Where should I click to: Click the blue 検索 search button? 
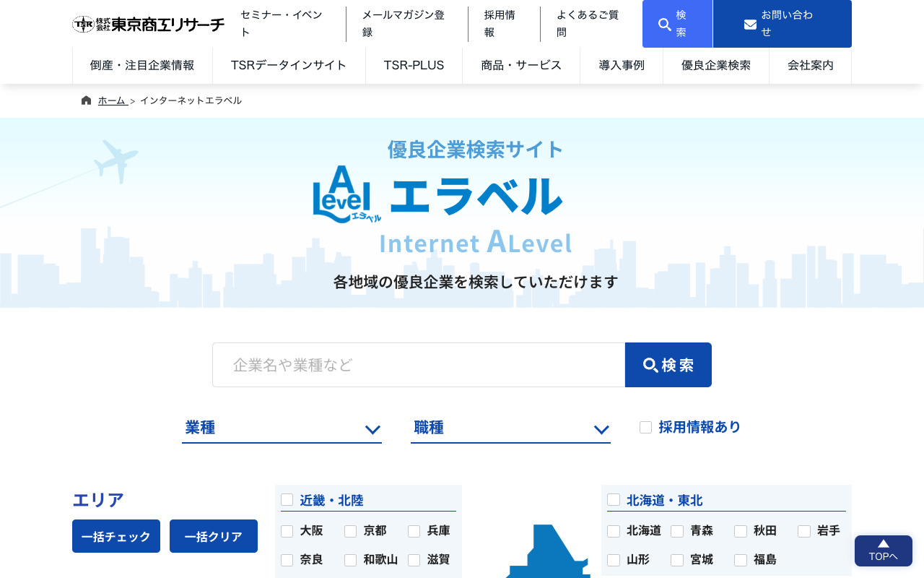click(x=668, y=365)
